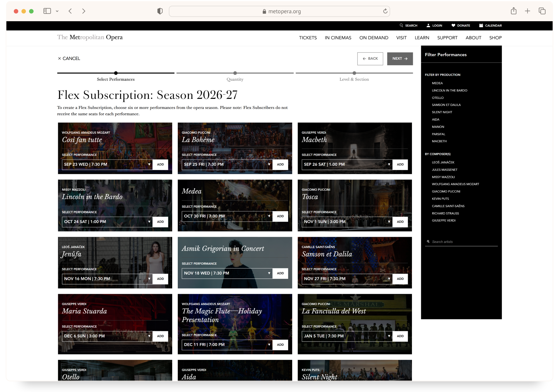Screen dimensions: 559x392
Task: Show the tab overview icon
Action: tap(542, 11)
